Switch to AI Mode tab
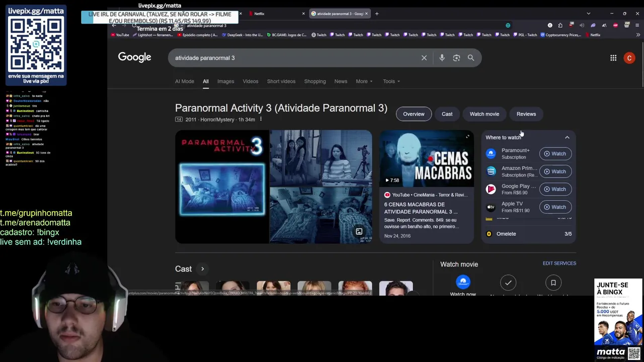644x362 pixels. pyautogui.click(x=185, y=81)
